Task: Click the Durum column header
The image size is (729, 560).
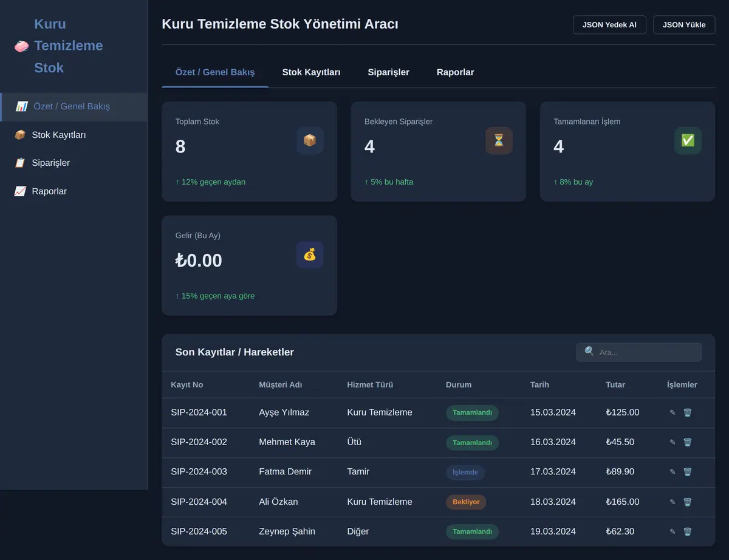Action: pos(459,384)
